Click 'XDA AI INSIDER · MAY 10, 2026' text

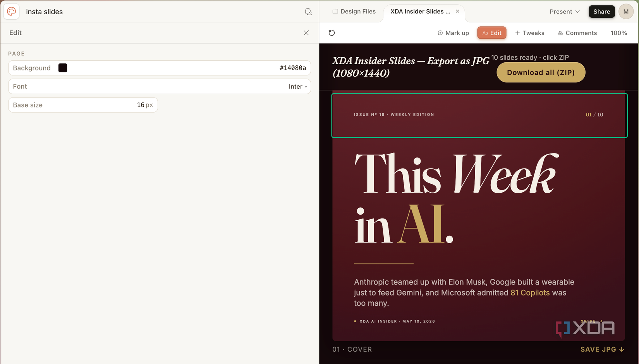pyautogui.click(x=397, y=321)
